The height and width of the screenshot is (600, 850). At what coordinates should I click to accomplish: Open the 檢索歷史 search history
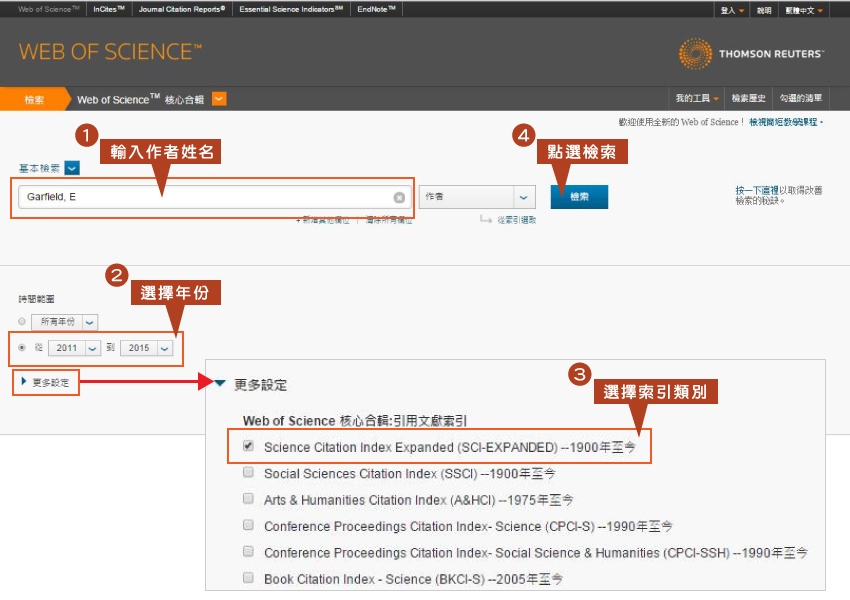748,98
